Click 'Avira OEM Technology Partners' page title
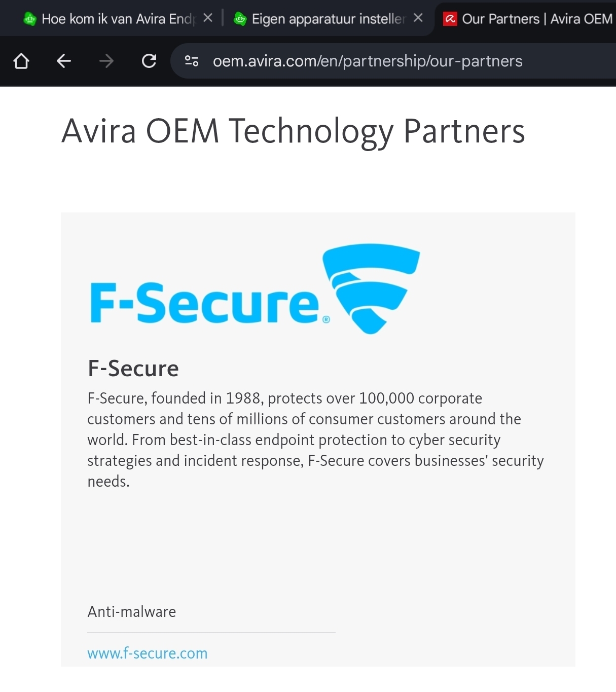Image resolution: width=616 pixels, height=692 pixels. [293, 131]
